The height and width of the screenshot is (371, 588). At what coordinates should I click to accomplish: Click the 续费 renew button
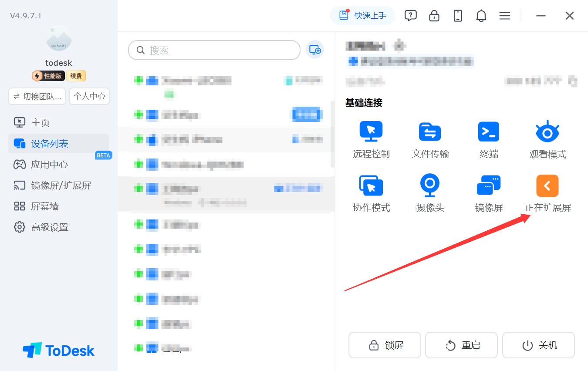click(76, 76)
